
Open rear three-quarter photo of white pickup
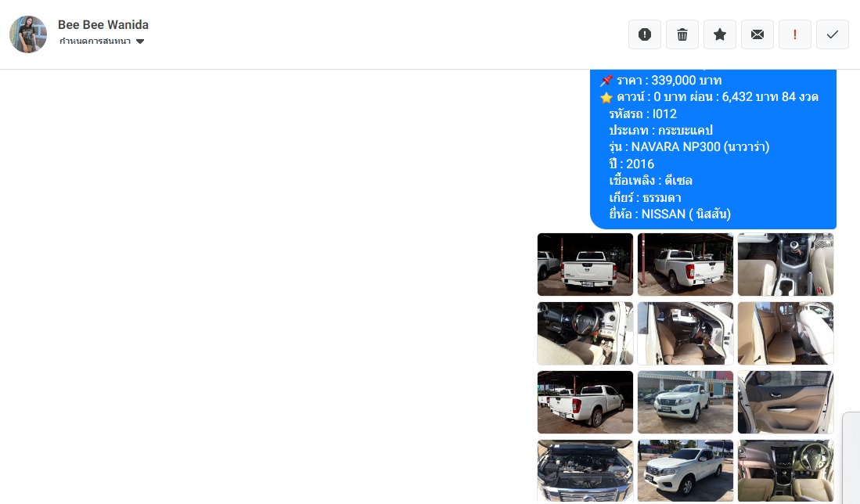tap(685, 265)
